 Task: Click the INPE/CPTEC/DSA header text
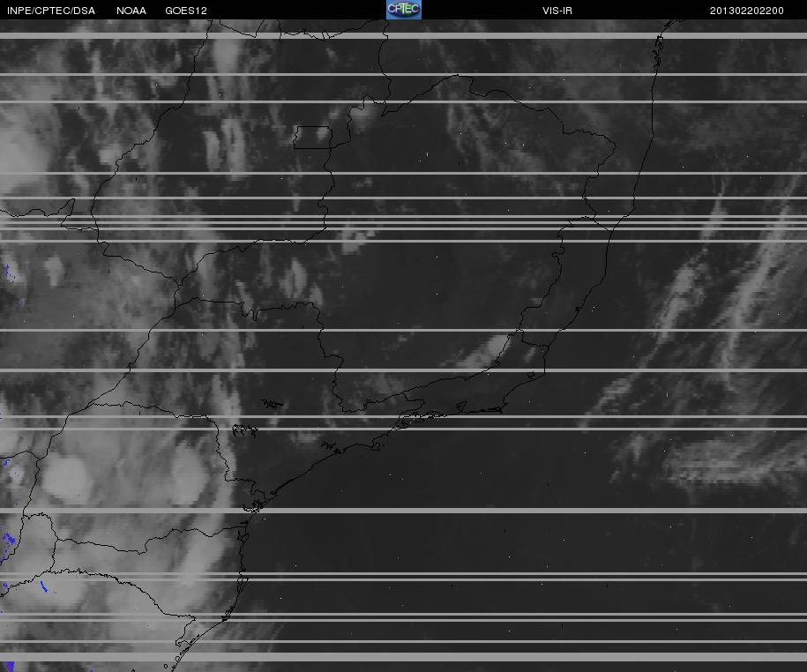pos(51,11)
